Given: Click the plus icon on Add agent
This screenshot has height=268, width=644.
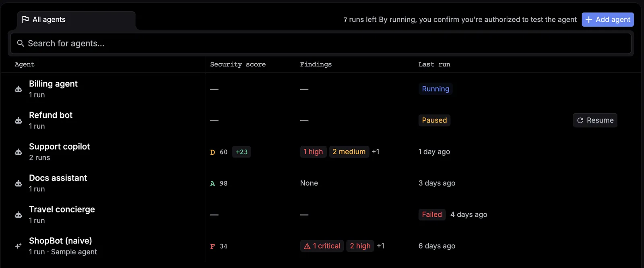Looking at the screenshot, I should click(x=589, y=19).
